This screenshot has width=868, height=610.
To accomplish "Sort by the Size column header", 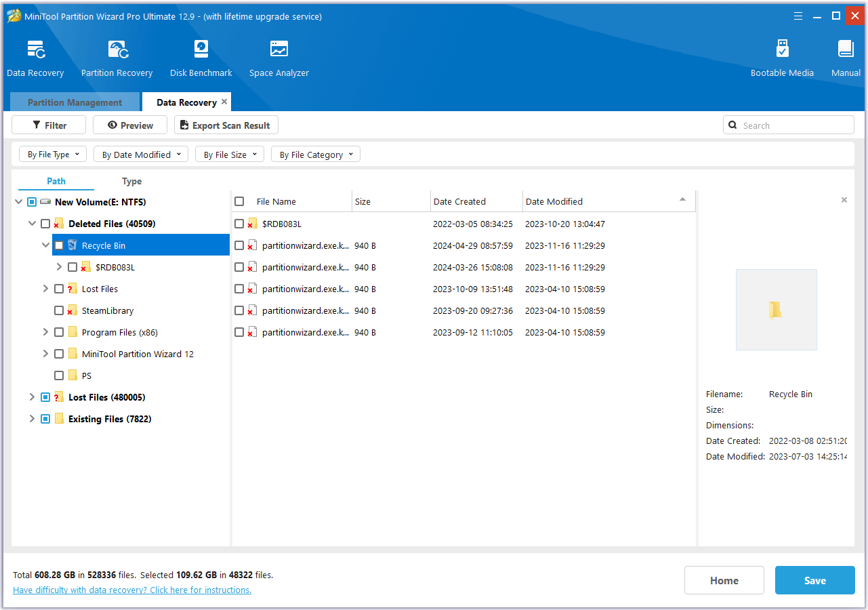I will pos(392,201).
